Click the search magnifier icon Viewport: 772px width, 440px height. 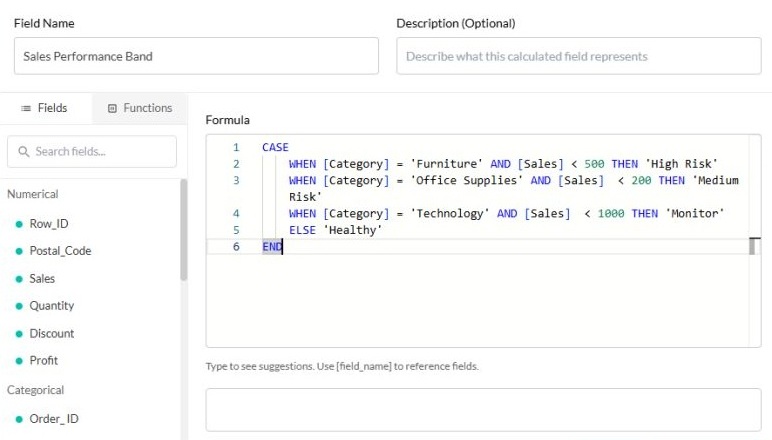pos(24,152)
